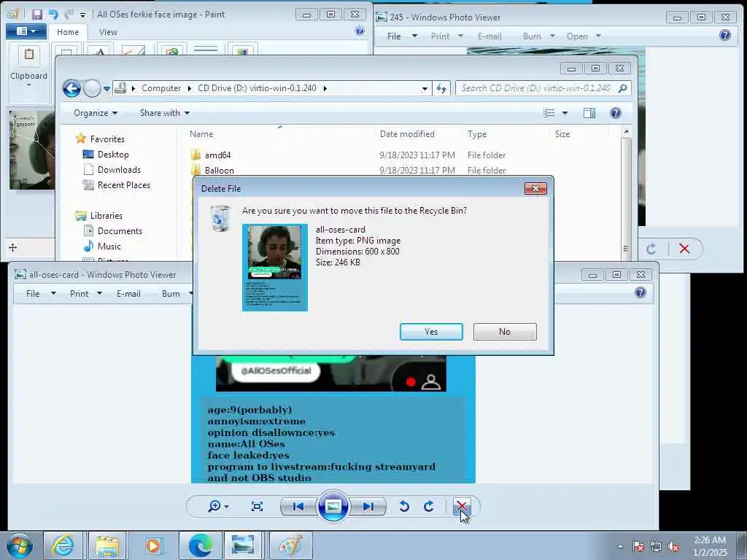Open recent locations dropdown in Explorer

tap(107, 88)
